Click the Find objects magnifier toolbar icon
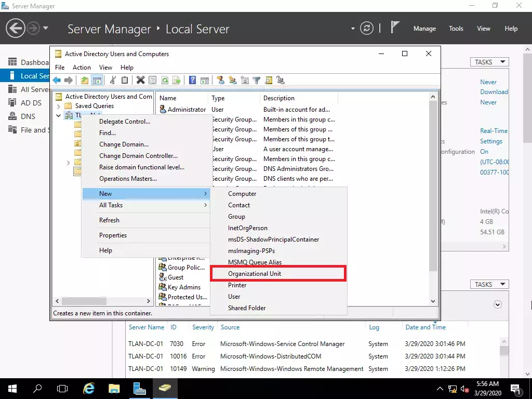532x399 pixels. coord(269,81)
